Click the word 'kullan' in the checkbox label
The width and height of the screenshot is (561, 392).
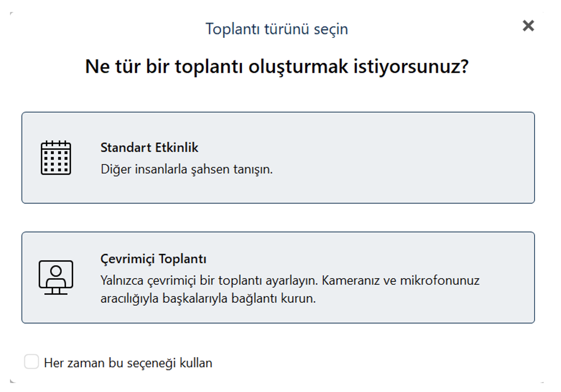(x=196, y=363)
